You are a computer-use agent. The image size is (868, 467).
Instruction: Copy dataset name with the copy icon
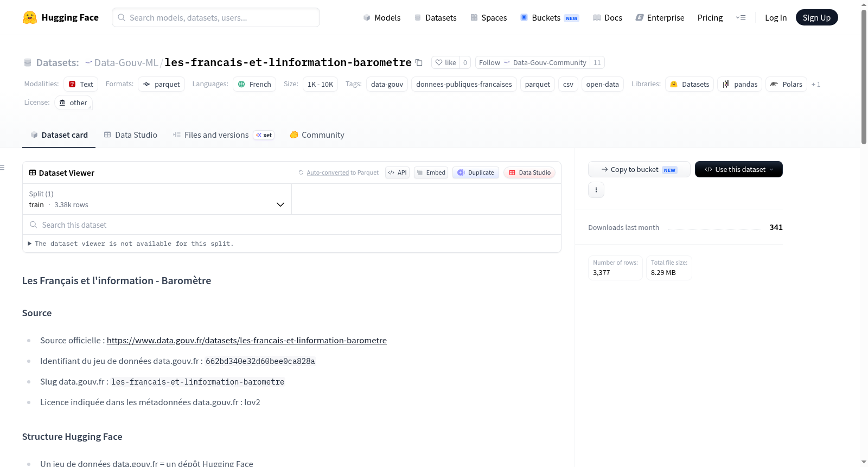[419, 62]
